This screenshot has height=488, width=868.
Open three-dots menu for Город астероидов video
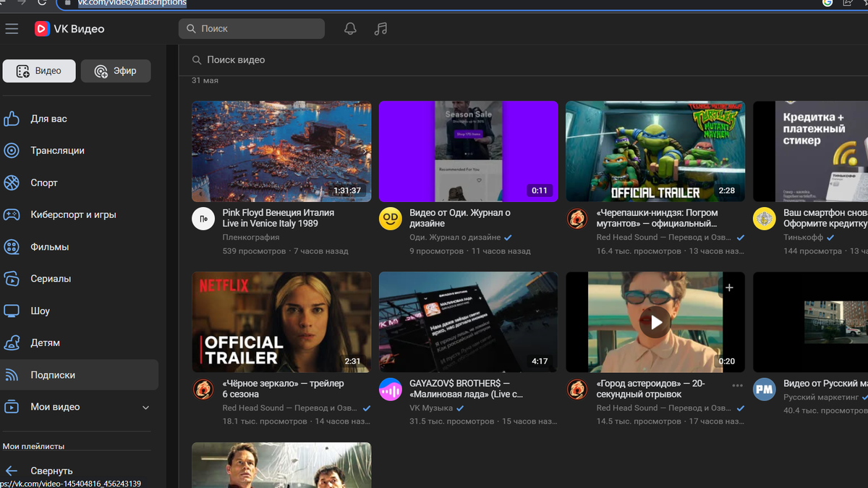(737, 386)
